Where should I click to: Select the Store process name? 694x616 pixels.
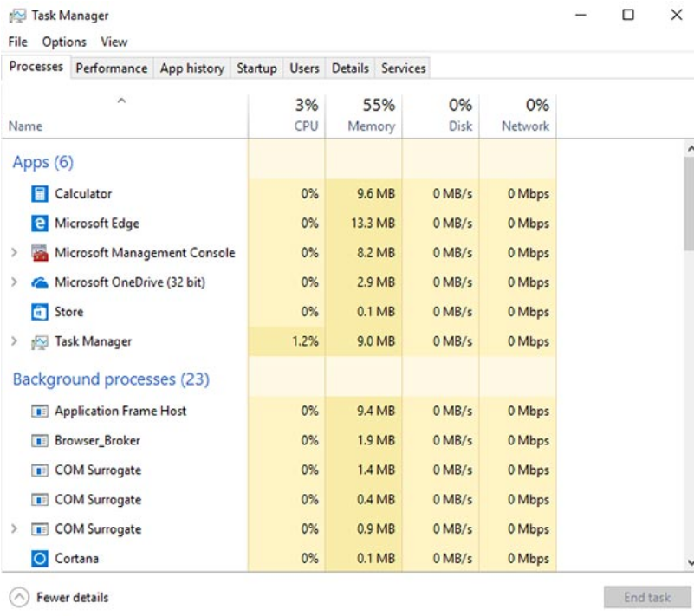[69, 312]
